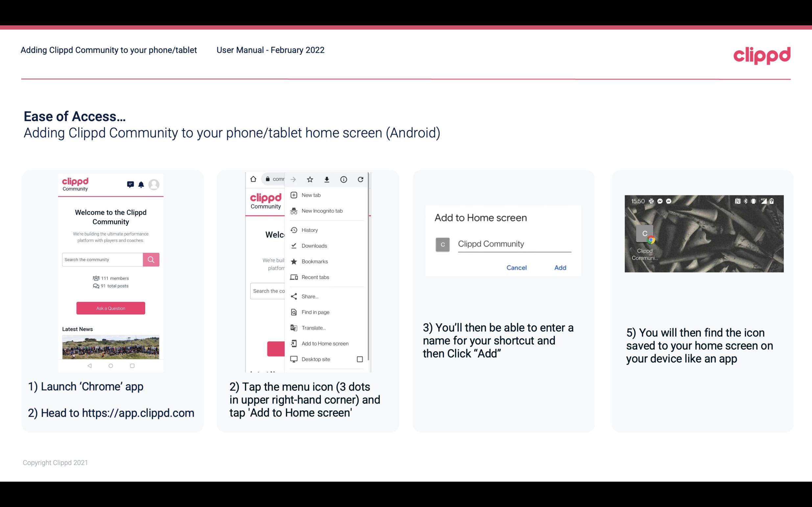Click the user profile avatar icon

pyautogui.click(x=154, y=185)
